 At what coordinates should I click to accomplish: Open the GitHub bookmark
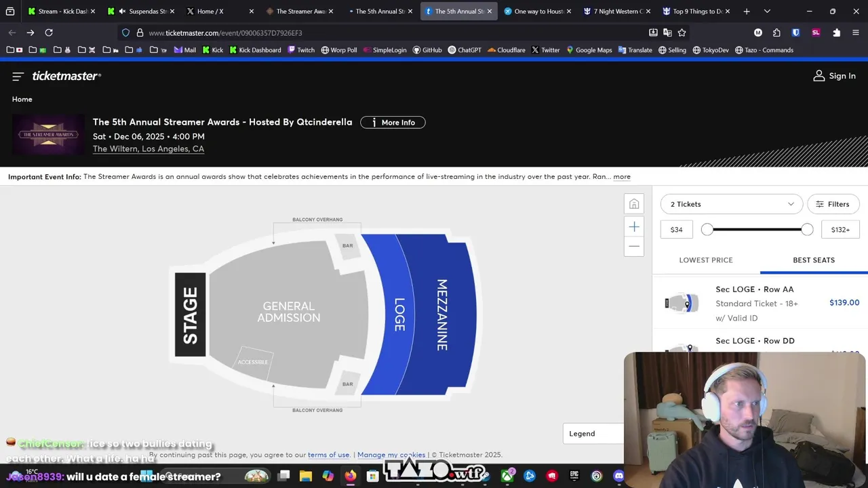(427, 50)
